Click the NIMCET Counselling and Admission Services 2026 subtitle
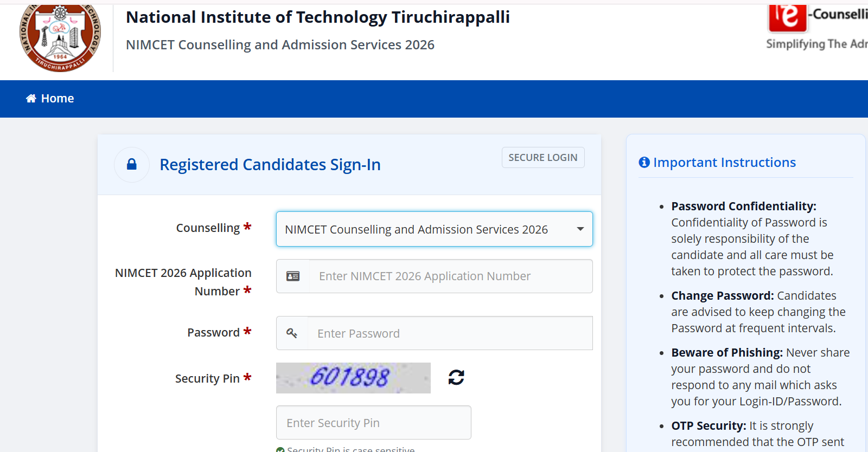The image size is (868, 452). tap(280, 45)
